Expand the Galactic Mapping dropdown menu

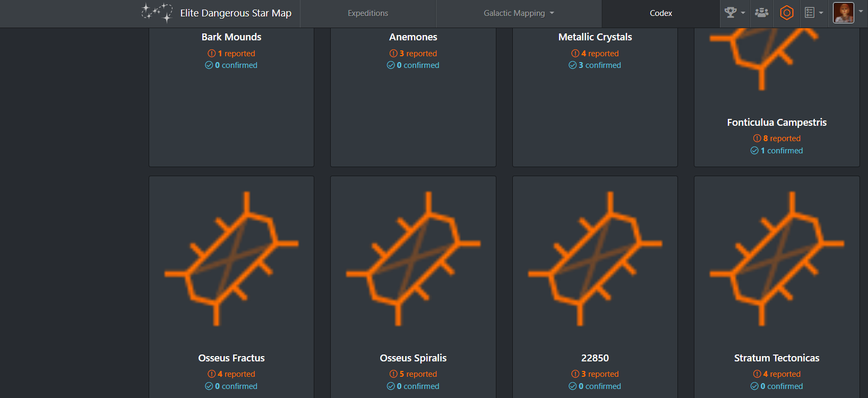(519, 13)
